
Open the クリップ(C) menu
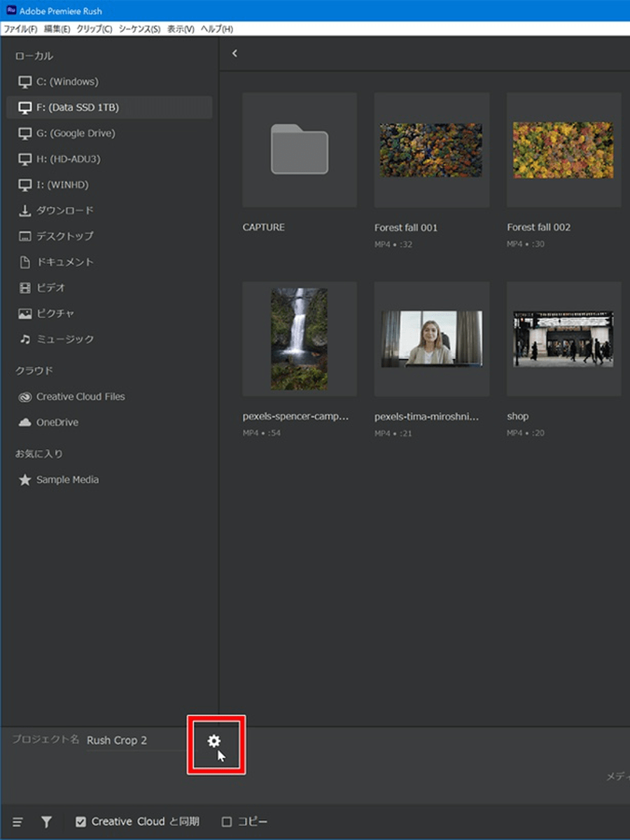94,29
